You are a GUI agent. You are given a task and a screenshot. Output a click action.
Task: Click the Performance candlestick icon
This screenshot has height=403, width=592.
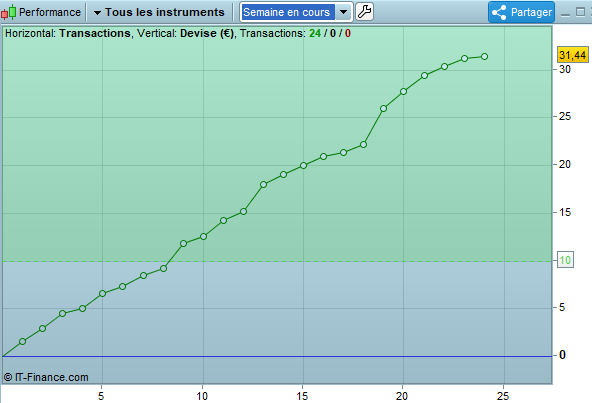[8, 12]
